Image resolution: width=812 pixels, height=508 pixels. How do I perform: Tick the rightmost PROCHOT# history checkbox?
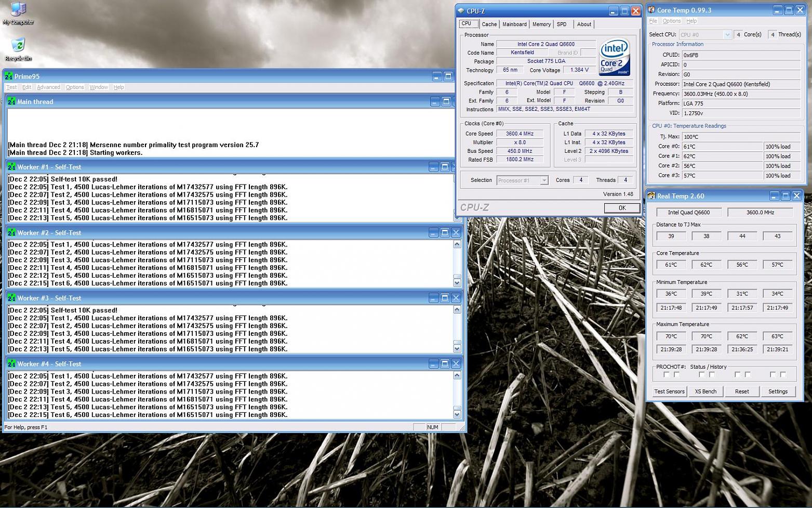coord(783,374)
